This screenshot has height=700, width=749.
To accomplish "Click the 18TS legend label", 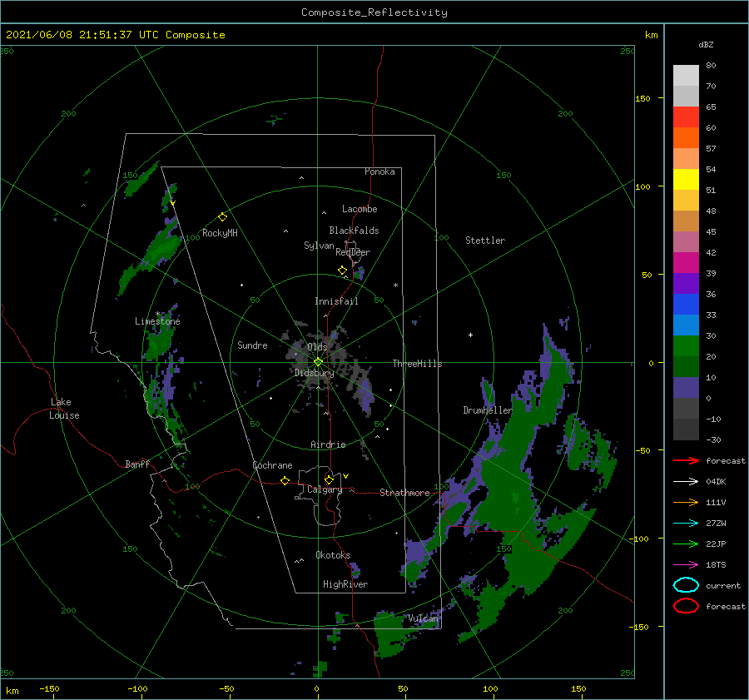I will 716,565.
